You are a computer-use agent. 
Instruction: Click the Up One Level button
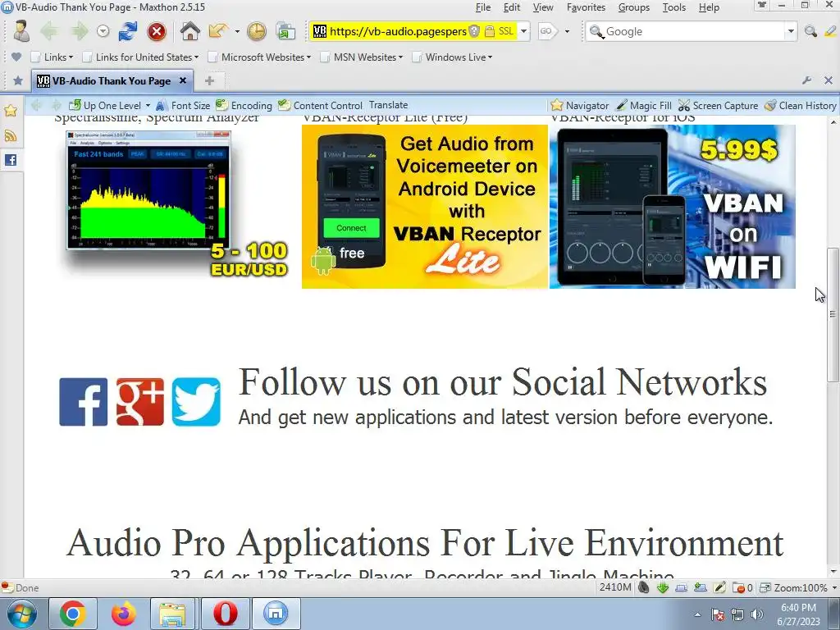coord(105,106)
